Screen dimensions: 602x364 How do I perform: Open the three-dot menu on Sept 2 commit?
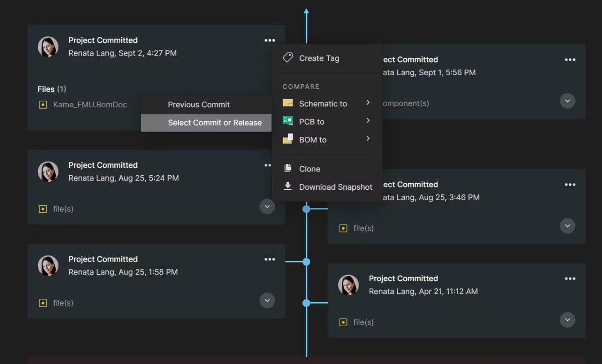pos(270,40)
